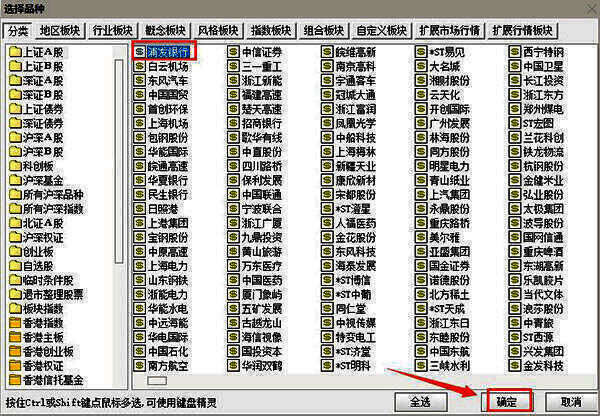Open the 组合板块 tab
Viewport: 600px width, 416px height.
324,31
